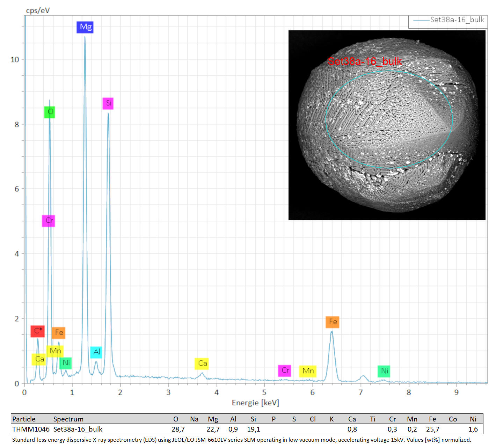Select the Particle column header
The width and height of the screenshot is (496, 448).
coord(24,419)
